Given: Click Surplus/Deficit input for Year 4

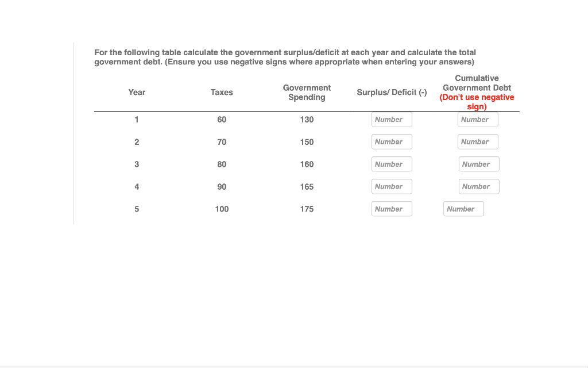Looking at the screenshot, I should tap(392, 187).
